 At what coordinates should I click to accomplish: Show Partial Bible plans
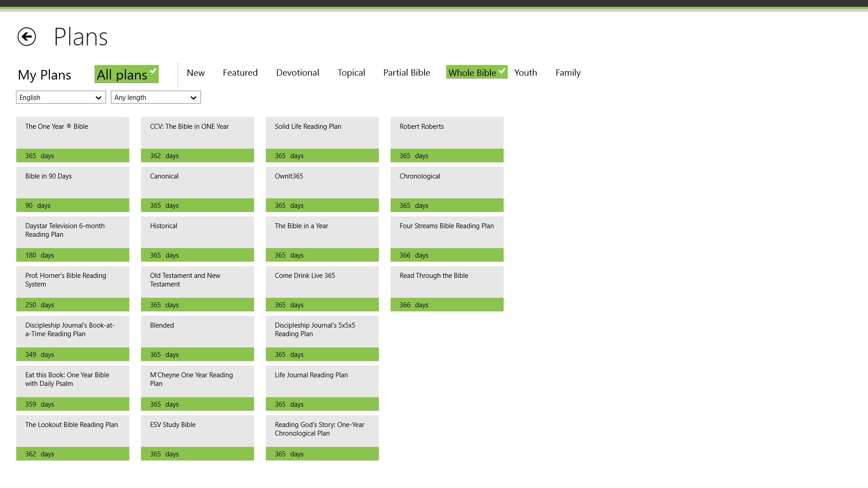[406, 72]
